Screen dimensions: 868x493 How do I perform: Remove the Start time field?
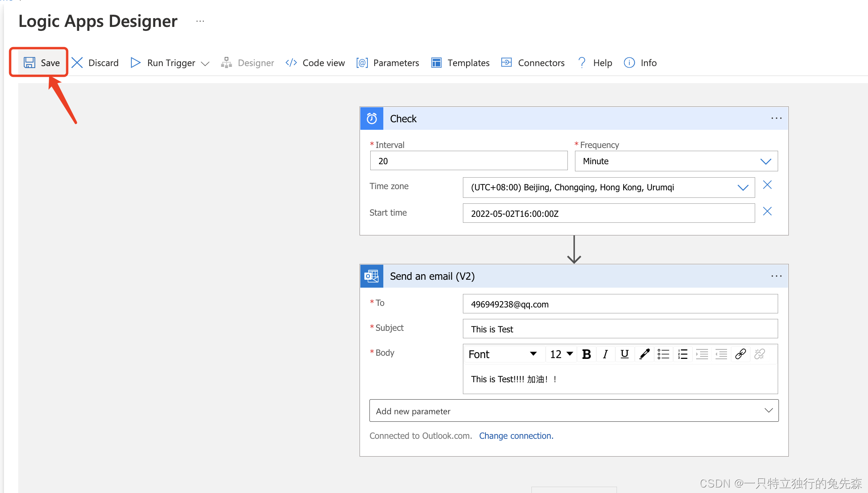[x=767, y=211]
